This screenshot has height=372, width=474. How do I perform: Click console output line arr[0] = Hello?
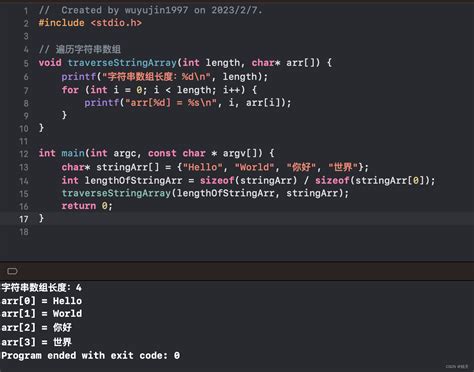(x=42, y=301)
